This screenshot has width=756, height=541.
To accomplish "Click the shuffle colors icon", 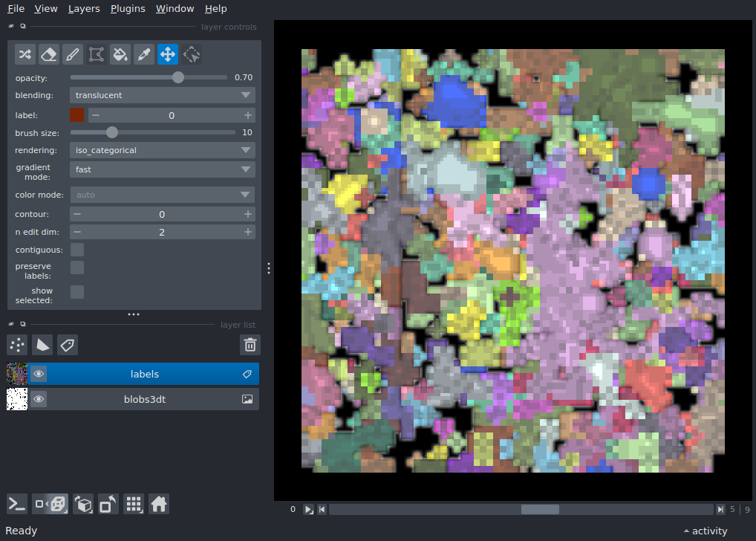I will [25, 54].
